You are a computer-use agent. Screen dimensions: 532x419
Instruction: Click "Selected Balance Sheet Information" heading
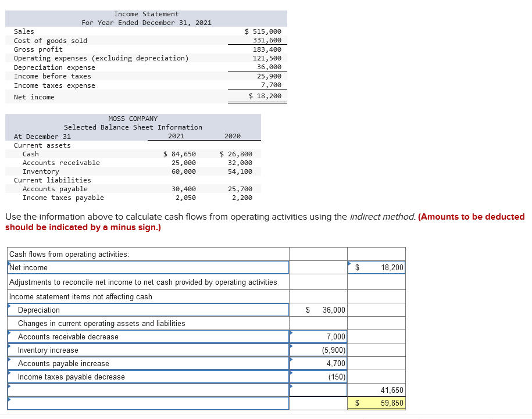tap(133, 127)
